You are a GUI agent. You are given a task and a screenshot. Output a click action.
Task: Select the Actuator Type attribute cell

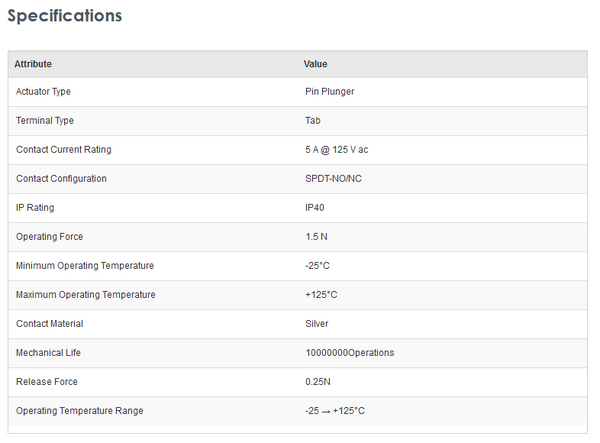pyautogui.click(x=43, y=92)
